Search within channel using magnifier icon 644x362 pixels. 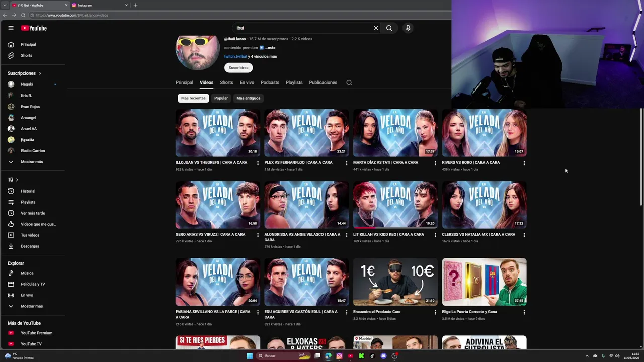[349, 82]
